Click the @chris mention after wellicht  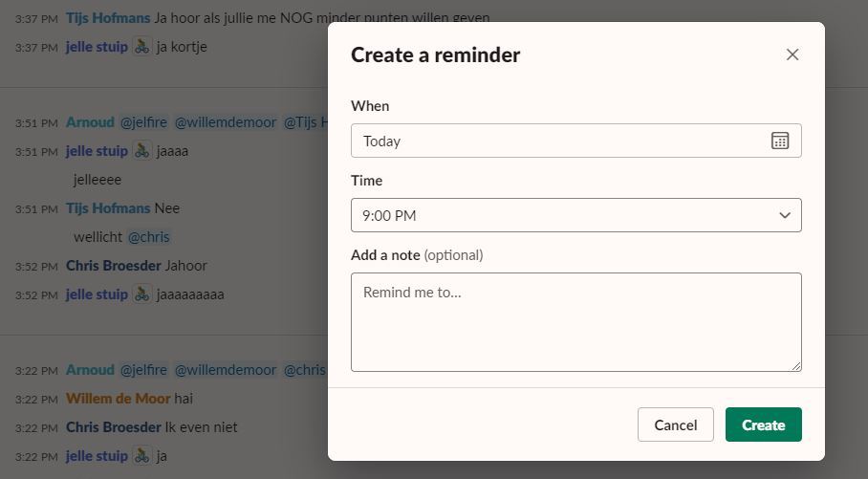(x=149, y=236)
